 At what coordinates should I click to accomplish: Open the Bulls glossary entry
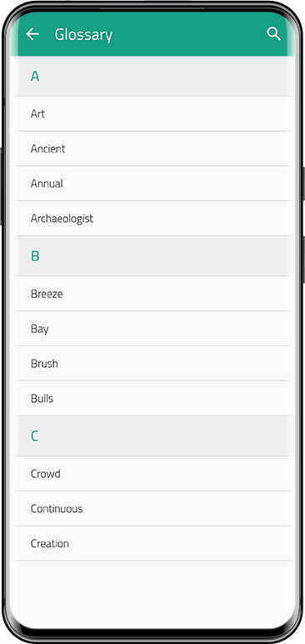152,399
